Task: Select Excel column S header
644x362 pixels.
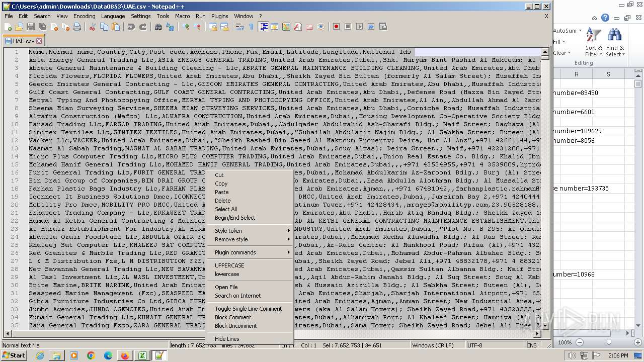Action: click(x=608, y=74)
